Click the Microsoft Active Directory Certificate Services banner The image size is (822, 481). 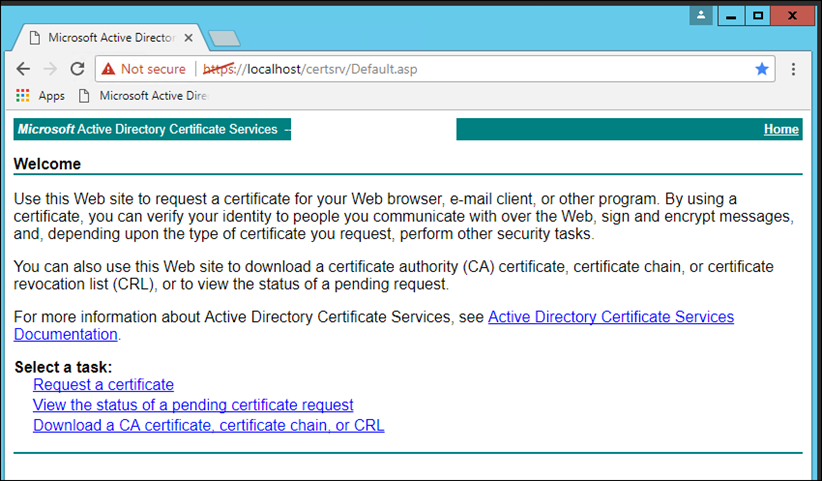click(152, 129)
